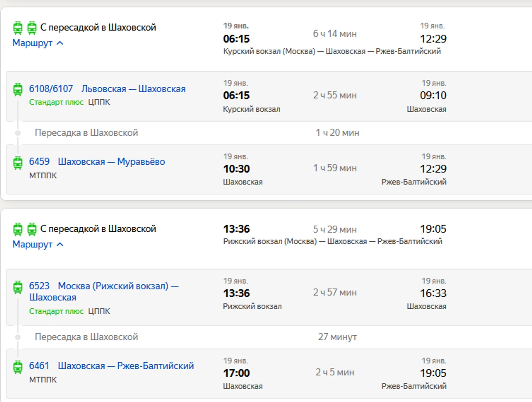Open train number 6459 link
Screen dimensions: 532x402
click(39, 162)
